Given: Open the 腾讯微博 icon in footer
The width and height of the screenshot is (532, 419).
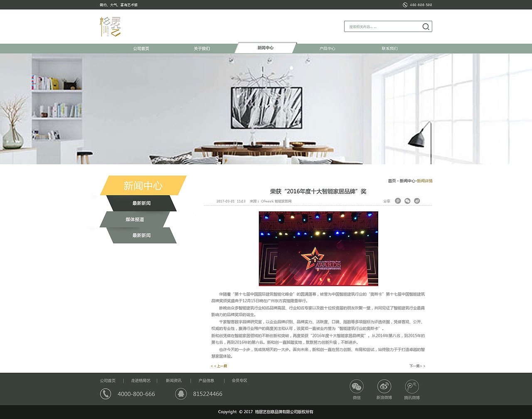Looking at the screenshot, I should point(411,386).
